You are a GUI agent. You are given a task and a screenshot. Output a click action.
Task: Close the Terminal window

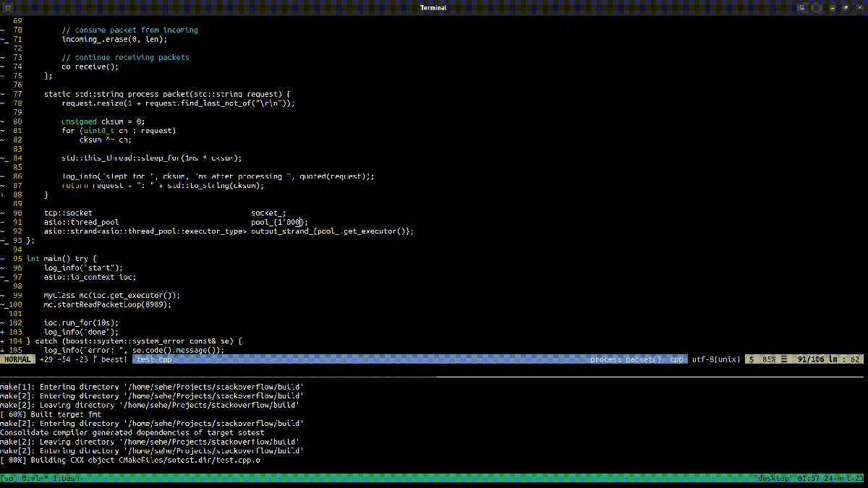click(x=859, y=7)
